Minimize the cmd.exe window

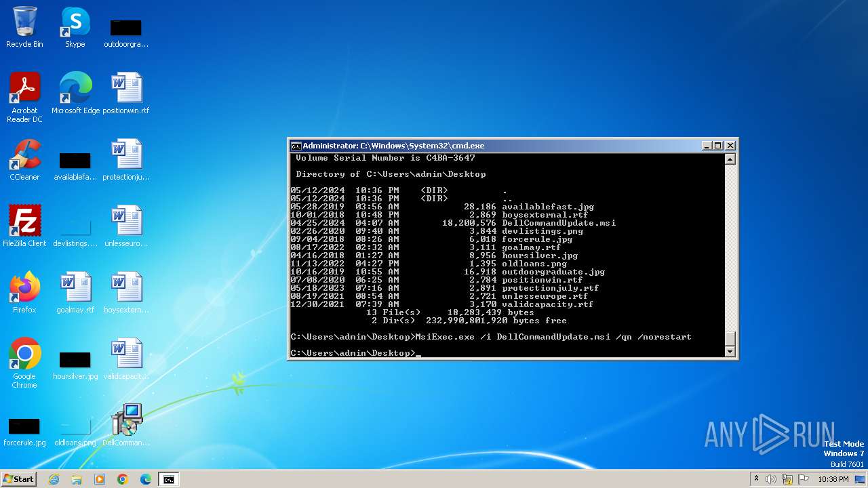(x=707, y=146)
